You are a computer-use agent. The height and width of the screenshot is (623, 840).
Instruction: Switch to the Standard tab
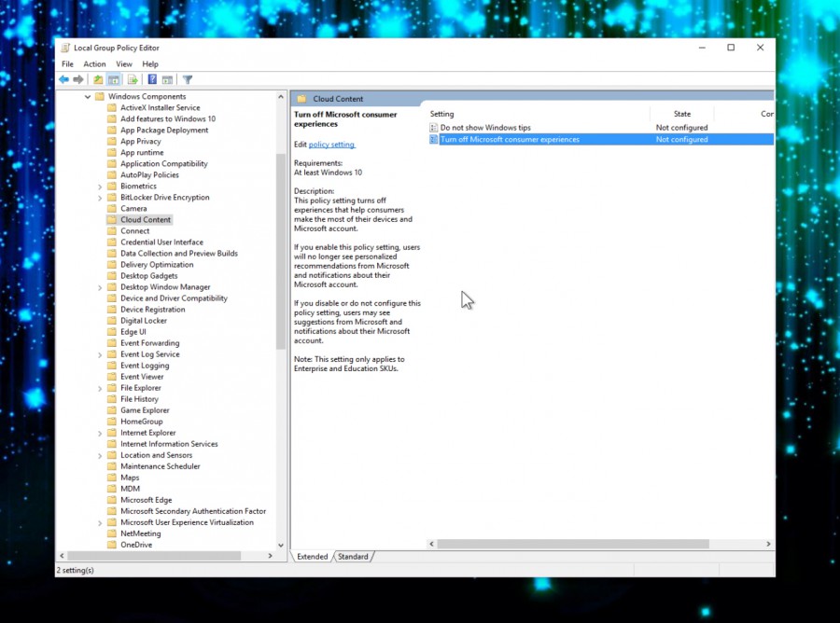[x=354, y=556]
